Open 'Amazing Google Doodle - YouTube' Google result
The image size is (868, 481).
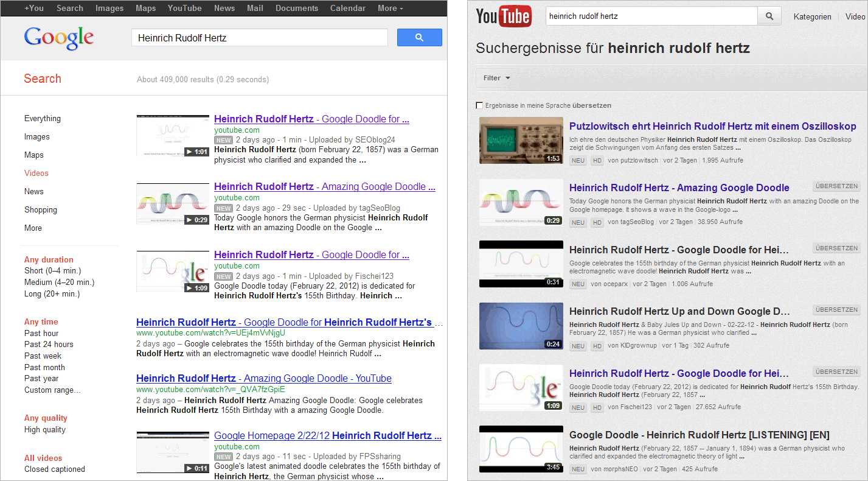coord(264,378)
